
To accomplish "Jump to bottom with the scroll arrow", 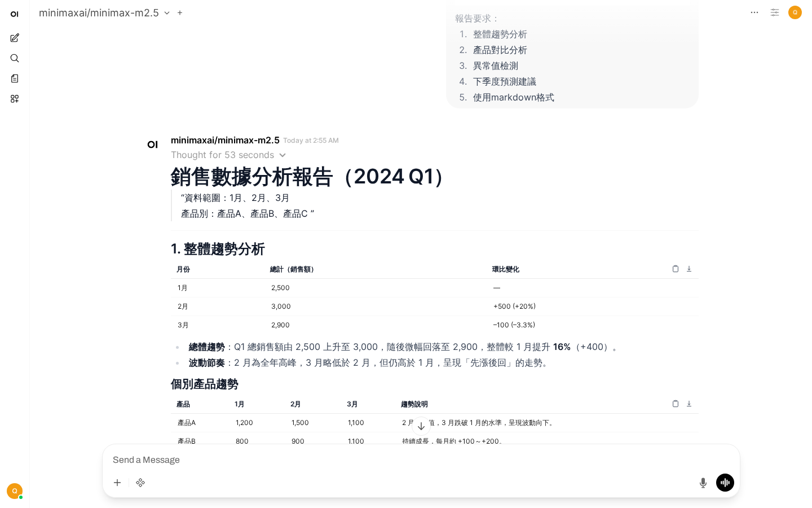I will 421,426.
